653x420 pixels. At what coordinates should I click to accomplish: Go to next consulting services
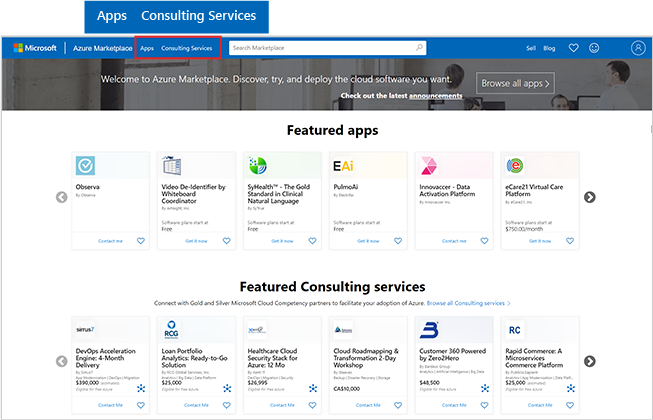(589, 361)
